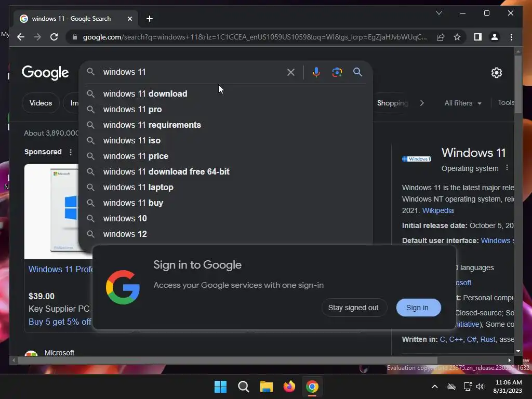This screenshot has width=532, height=399.
Task: Open Google quick settings gear
Action: (x=496, y=72)
